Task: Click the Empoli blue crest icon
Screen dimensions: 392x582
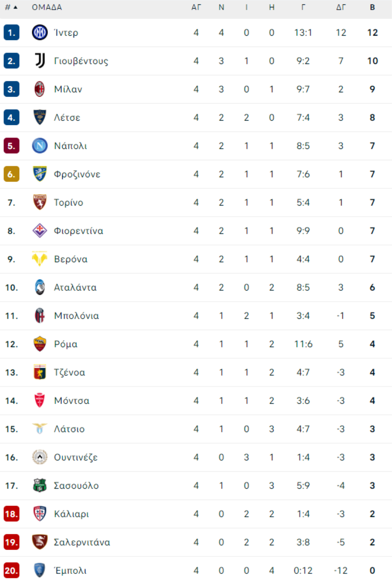Action: coord(40,570)
